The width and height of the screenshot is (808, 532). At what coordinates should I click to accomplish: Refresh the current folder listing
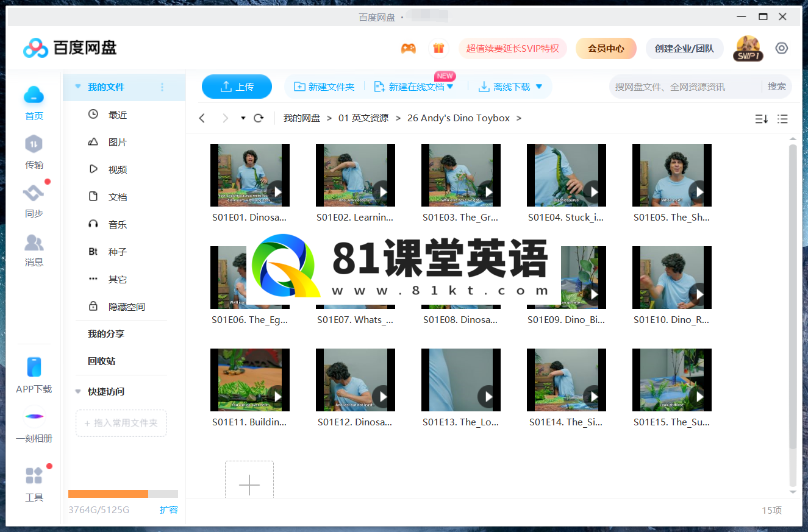[x=259, y=118]
